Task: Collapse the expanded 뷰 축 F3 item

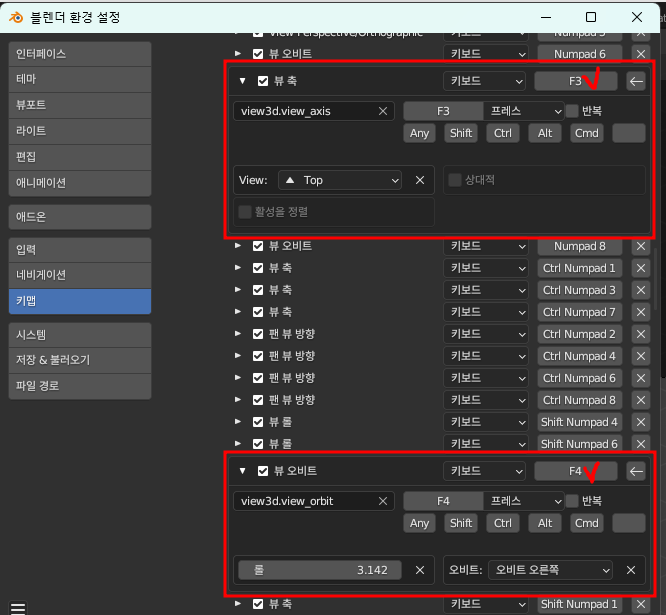Action: click(x=243, y=81)
